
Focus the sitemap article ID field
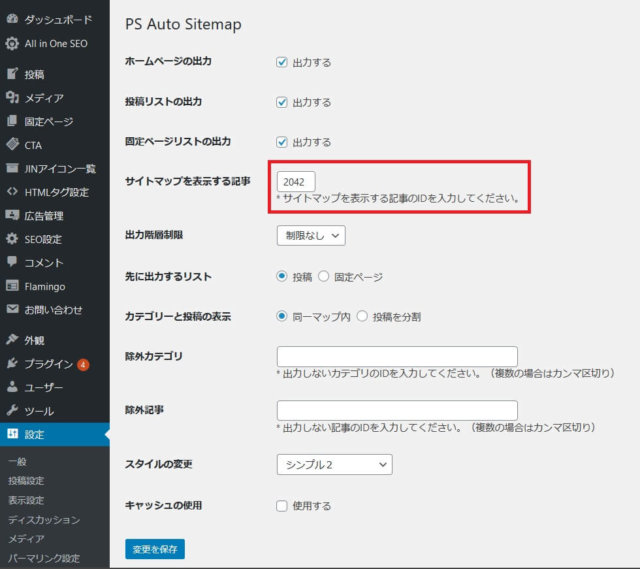pos(295,182)
